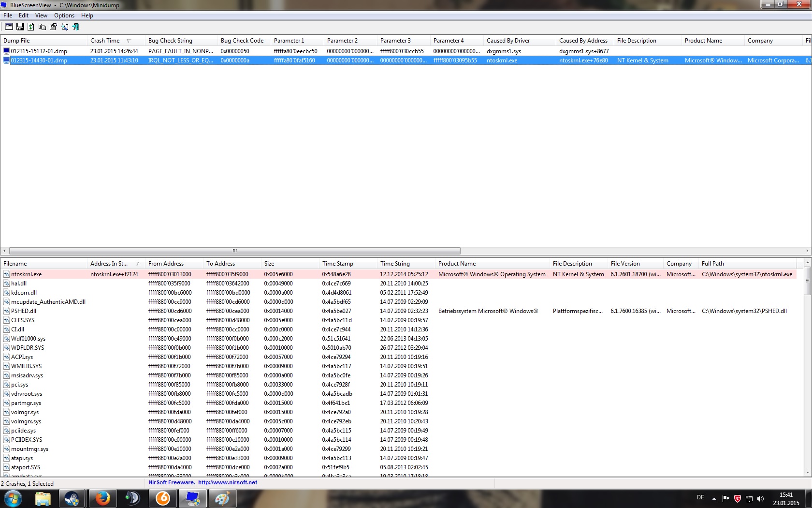
Task: Sort lower pane by Time Stamp header
Action: click(348, 264)
